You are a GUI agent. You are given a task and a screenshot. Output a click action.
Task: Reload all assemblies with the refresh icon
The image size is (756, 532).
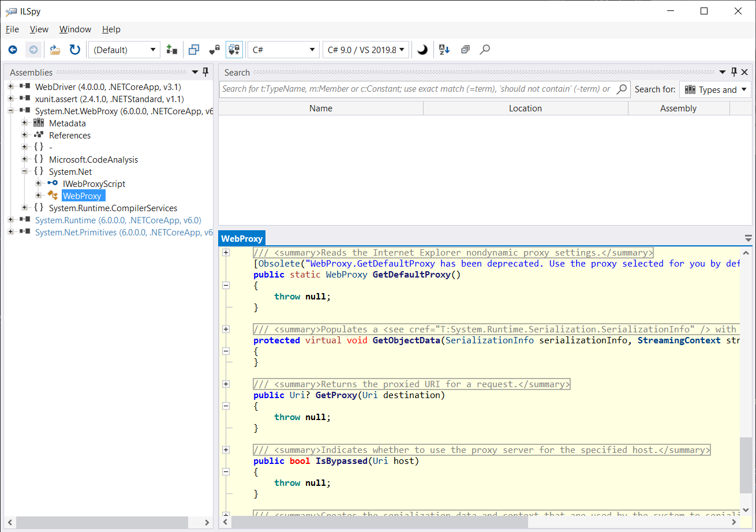click(75, 50)
